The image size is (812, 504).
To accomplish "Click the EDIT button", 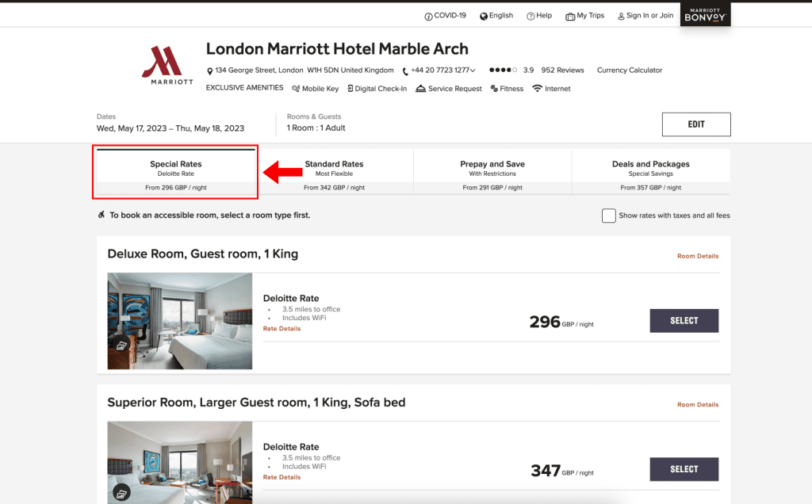I will point(696,124).
